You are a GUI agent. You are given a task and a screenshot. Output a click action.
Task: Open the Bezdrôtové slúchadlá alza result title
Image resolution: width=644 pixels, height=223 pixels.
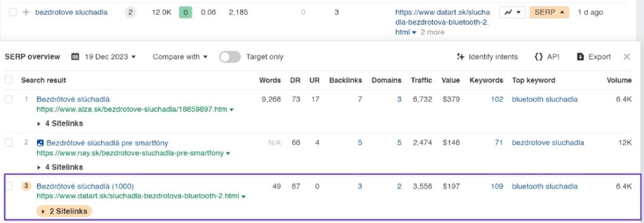coord(73,99)
